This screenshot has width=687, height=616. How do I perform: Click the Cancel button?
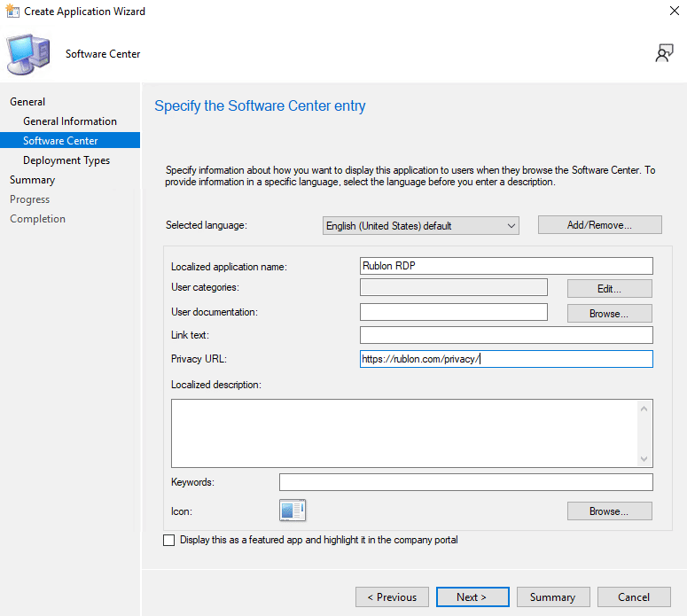tap(634, 597)
